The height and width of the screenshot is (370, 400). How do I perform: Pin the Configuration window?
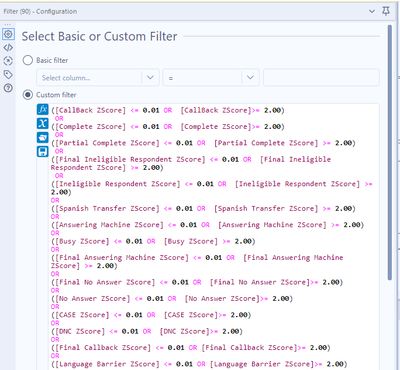tap(386, 11)
